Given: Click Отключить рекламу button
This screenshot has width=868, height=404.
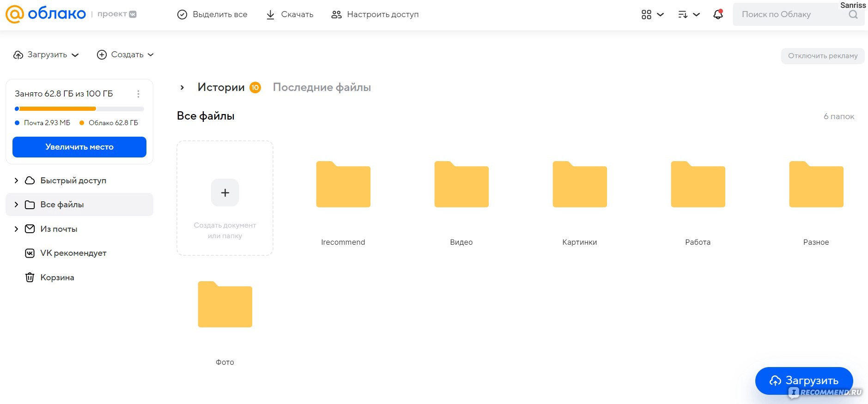Looking at the screenshot, I should 823,56.
